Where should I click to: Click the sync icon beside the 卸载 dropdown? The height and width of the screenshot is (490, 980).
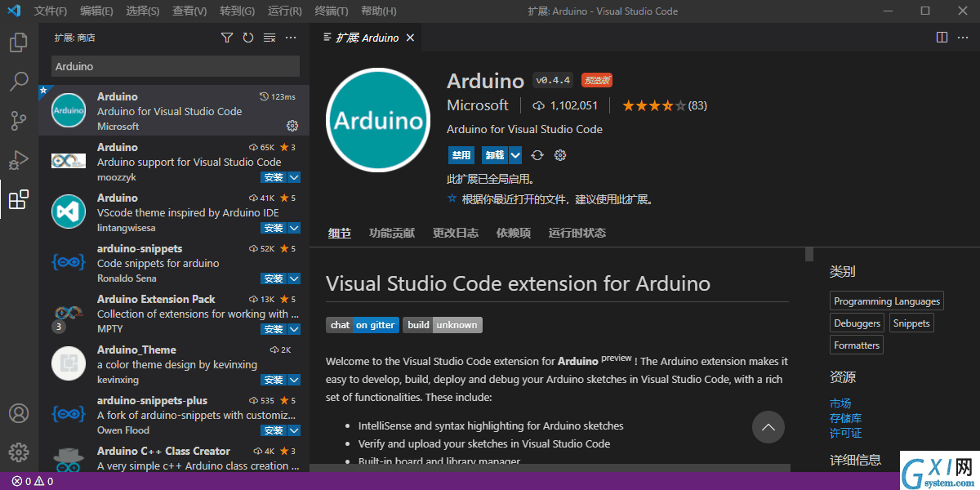tap(537, 155)
